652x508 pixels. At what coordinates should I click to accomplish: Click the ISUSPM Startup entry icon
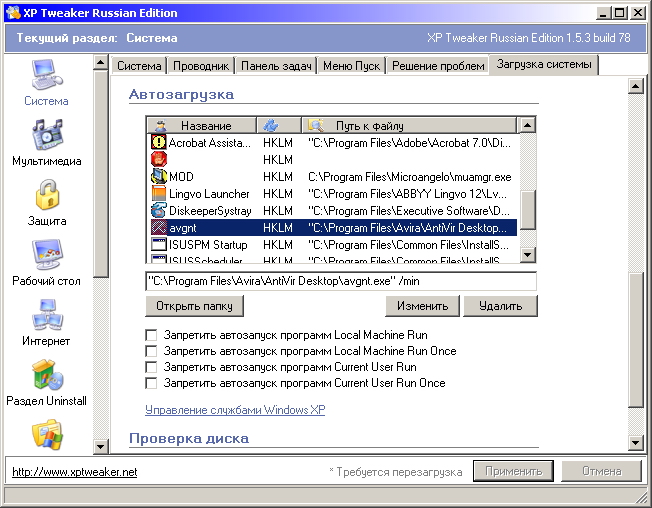[158, 245]
